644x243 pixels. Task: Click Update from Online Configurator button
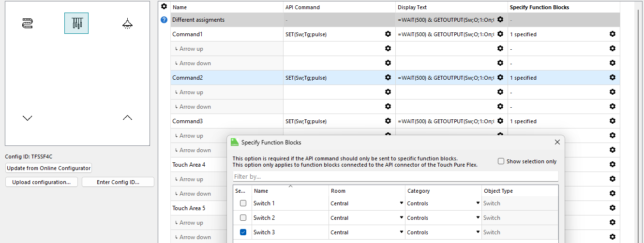pyautogui.click(x=48, y=168)
